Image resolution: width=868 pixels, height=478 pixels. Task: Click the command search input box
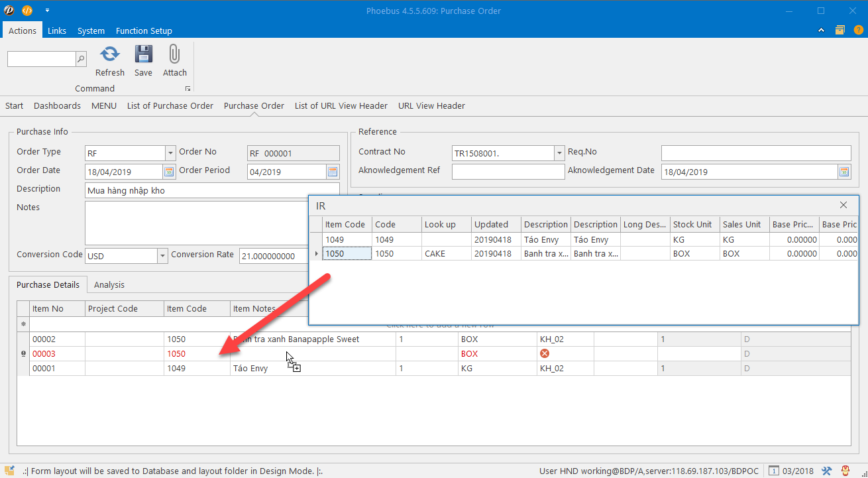pos(42,59)
